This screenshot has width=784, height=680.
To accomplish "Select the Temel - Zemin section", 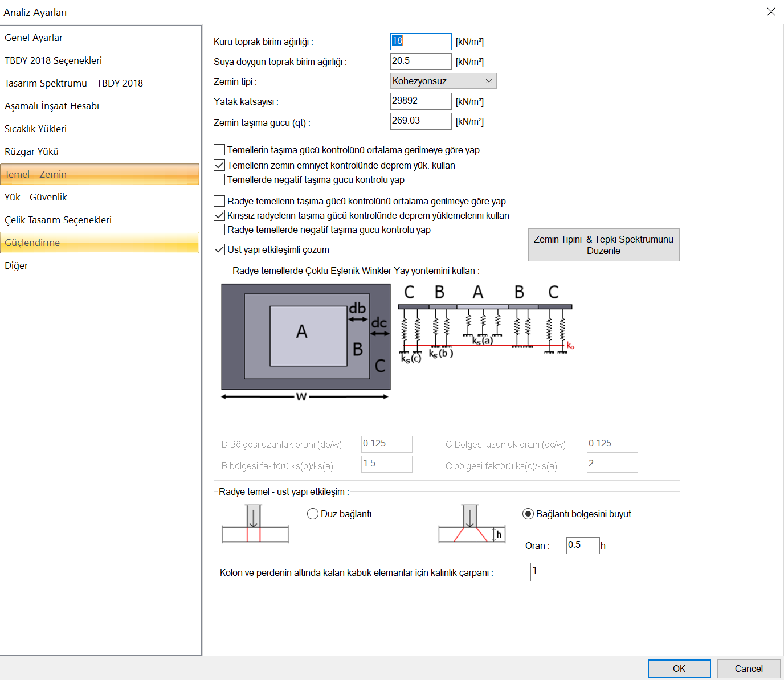I will coord(100,174).
